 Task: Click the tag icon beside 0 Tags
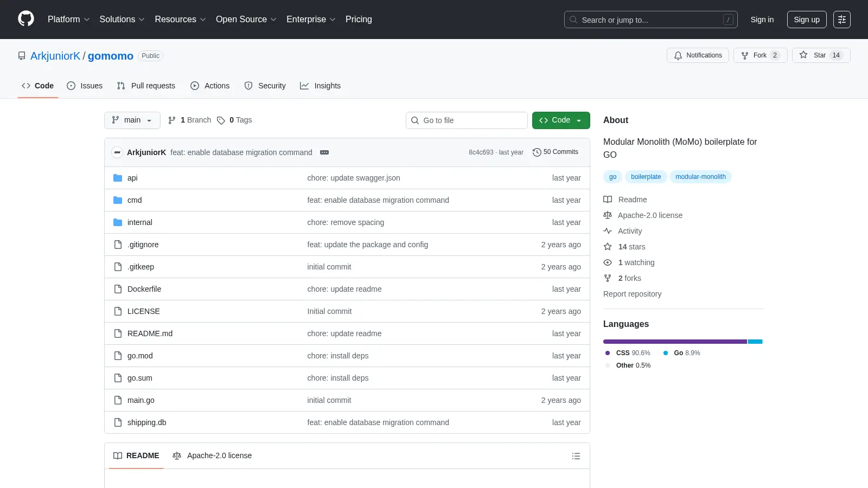point(221,120)
